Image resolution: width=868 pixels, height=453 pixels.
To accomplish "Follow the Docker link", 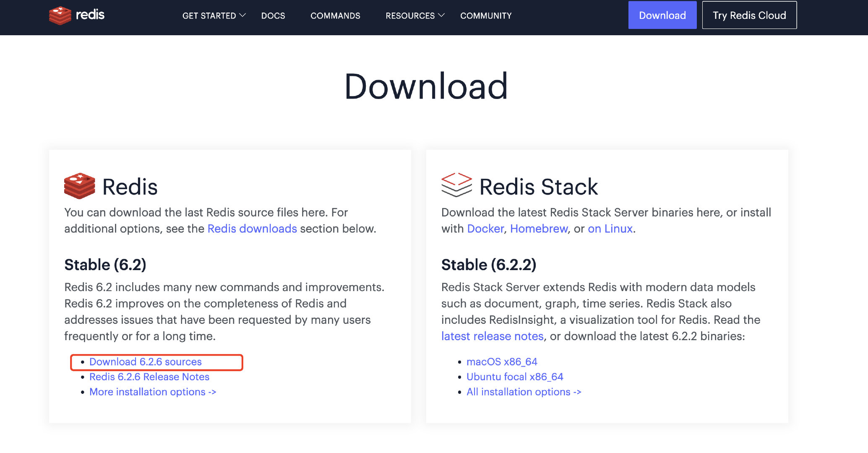I will [485, 229].
